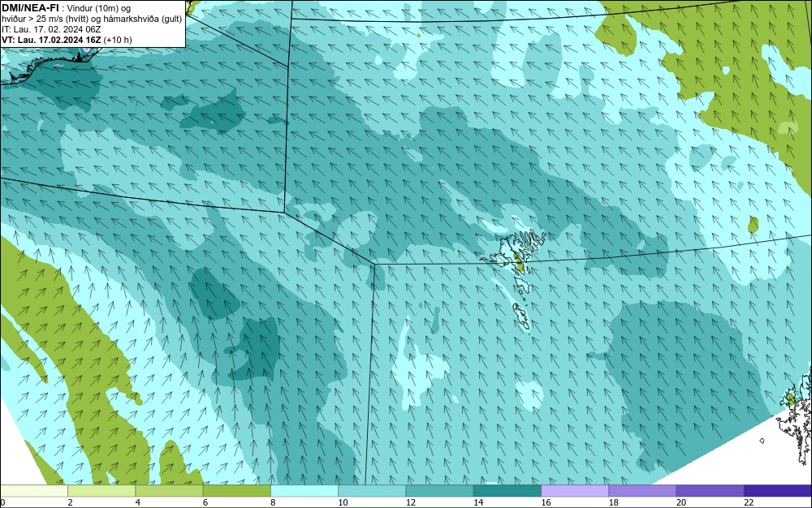812x508 pixels.
Task: Click the legend tick label '18'
Action: [x=613, y=502]
